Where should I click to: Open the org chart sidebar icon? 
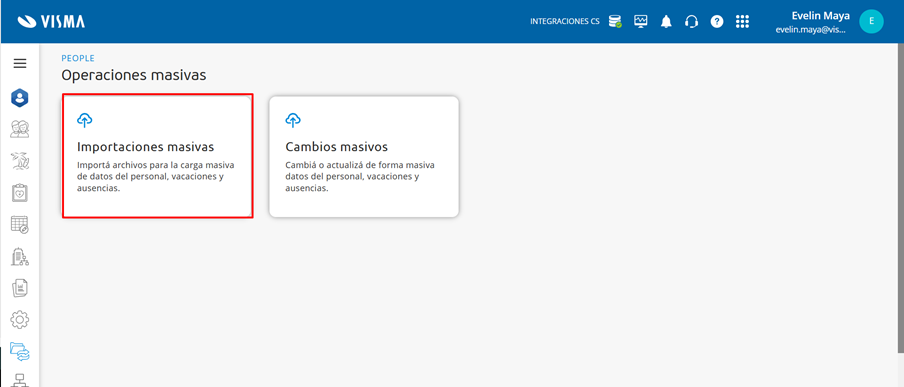tap(20, 380)
